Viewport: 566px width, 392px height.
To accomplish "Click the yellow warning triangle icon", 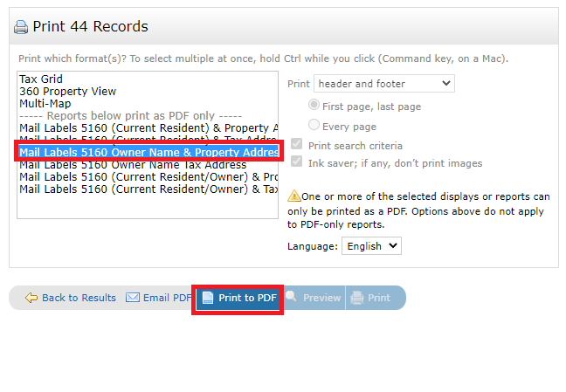I will coord(293,196).
